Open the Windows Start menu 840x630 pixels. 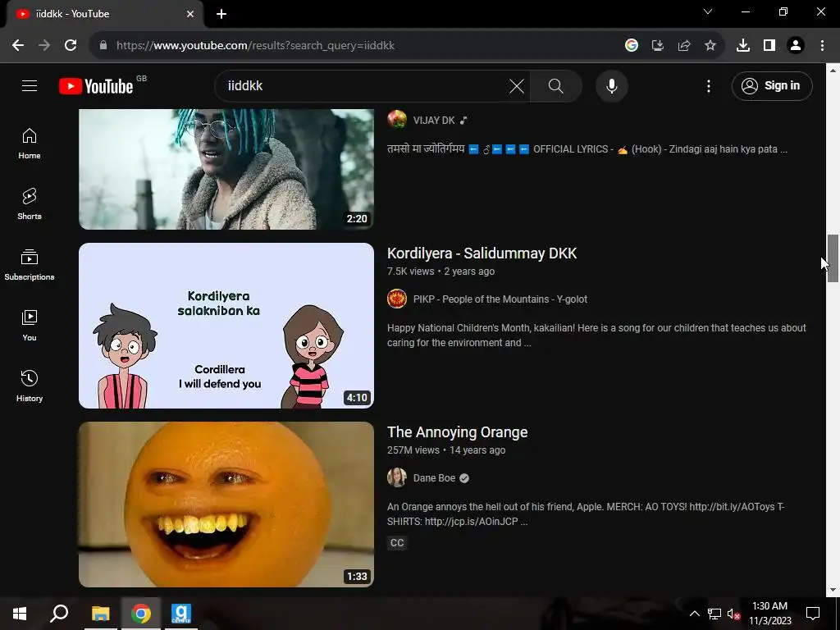point(20,614)
